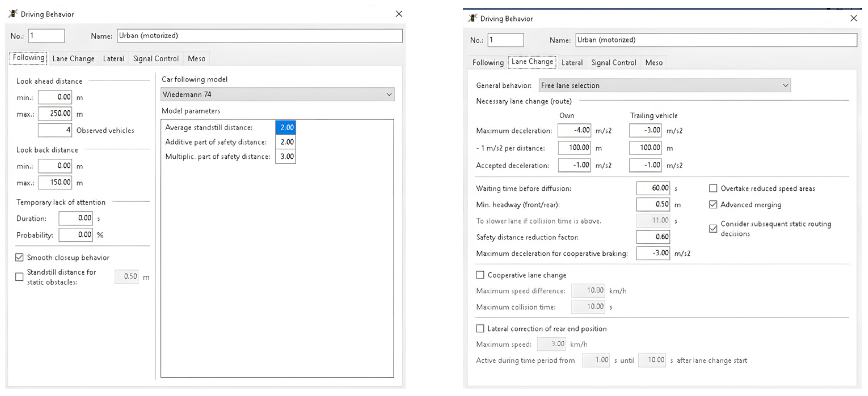Screen dimensions: 868x396
Task: Close the right Driving Behavior dialog
Action: (x=853, y=18)
